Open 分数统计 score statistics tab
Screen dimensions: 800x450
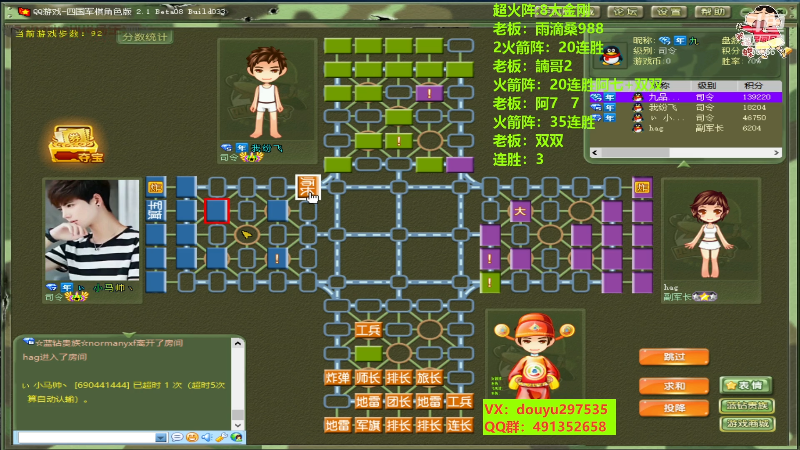coord(145,37)
